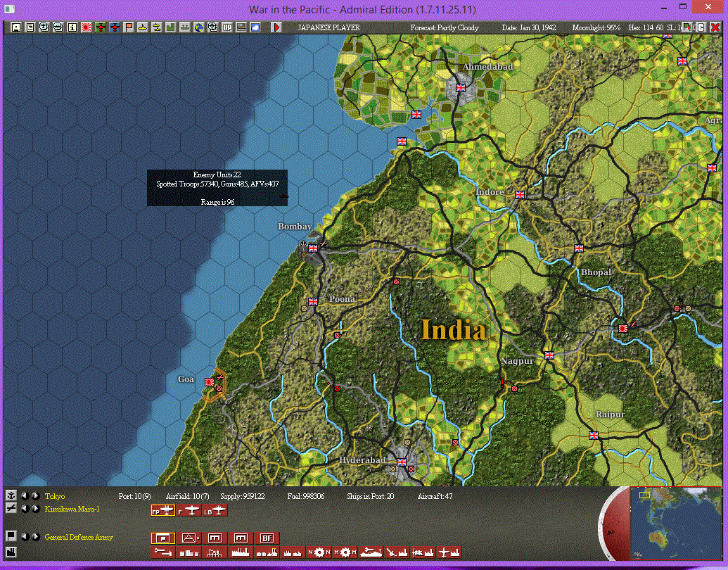
Task: Select the British flag at Poona
Action: (x=314, y=301)
